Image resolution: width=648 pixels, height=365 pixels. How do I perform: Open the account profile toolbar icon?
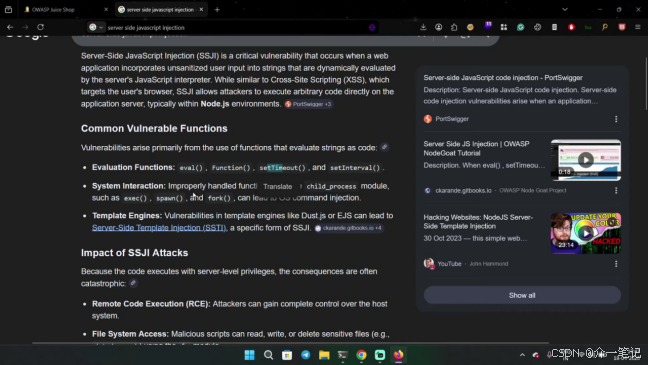(x=438, y=27)
